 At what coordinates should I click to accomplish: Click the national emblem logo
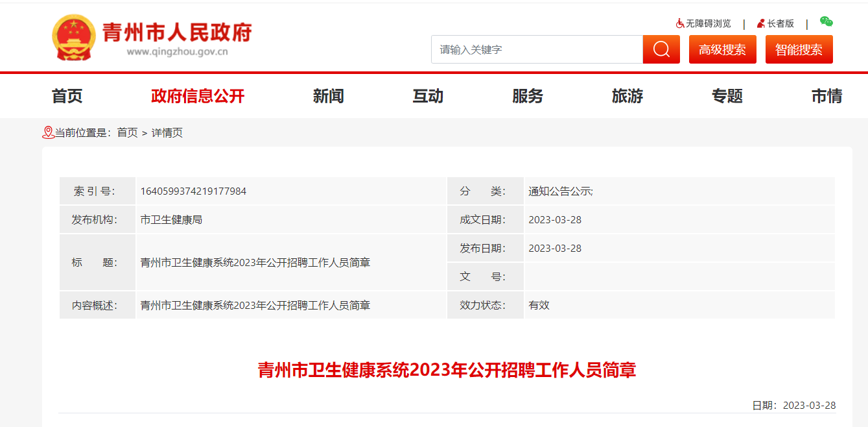pos(73,38)
